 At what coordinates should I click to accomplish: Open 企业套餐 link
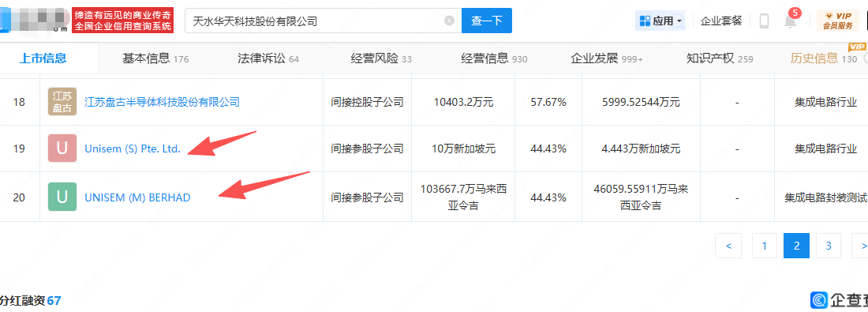(720, 21)
